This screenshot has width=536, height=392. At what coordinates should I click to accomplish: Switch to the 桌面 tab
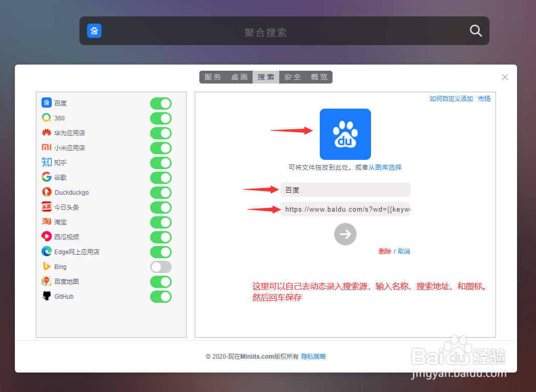coord(239,77)
